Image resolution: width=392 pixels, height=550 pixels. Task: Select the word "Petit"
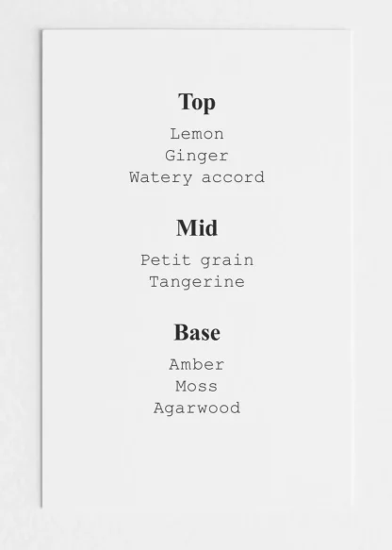click(x=166, y=260)
